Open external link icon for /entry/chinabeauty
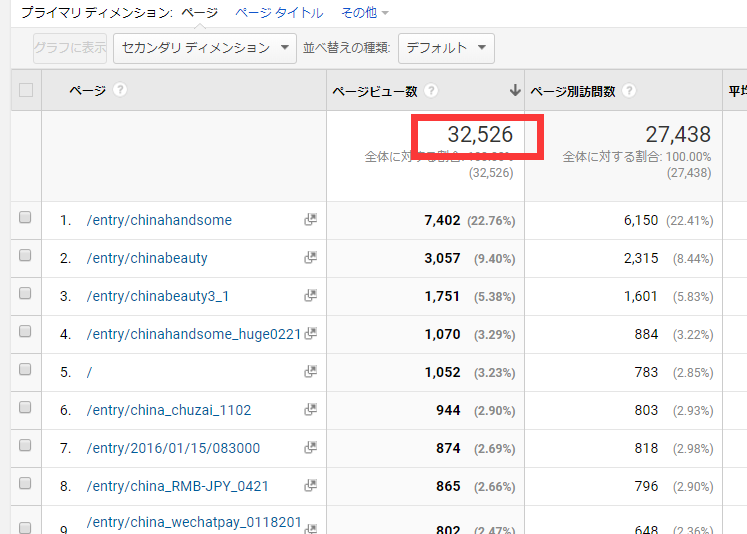 point(311,258)
